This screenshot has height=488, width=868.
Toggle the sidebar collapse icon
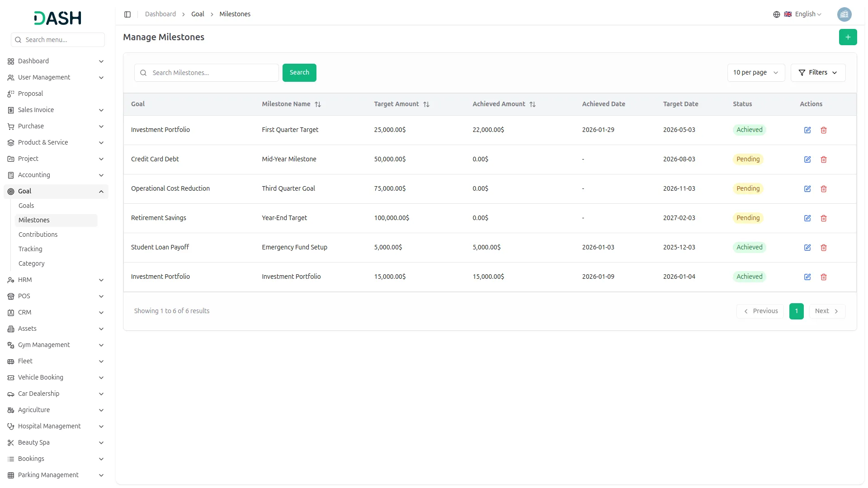[127, 14]
